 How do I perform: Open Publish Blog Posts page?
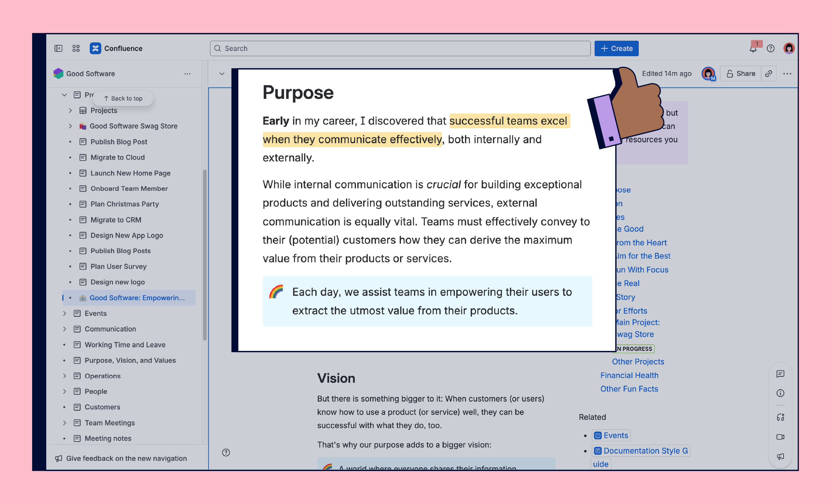point(120,251)
